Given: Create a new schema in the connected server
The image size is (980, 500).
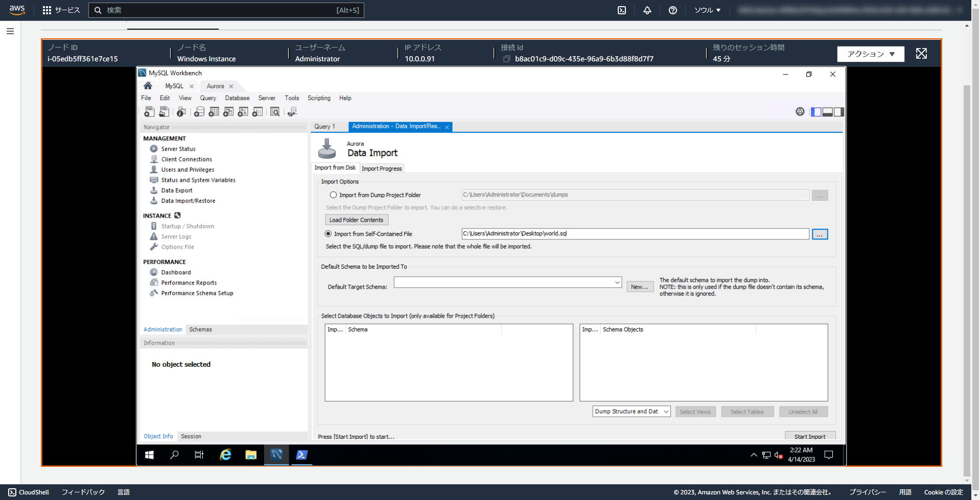Looking at the screenshot, I should pos(199,111).
